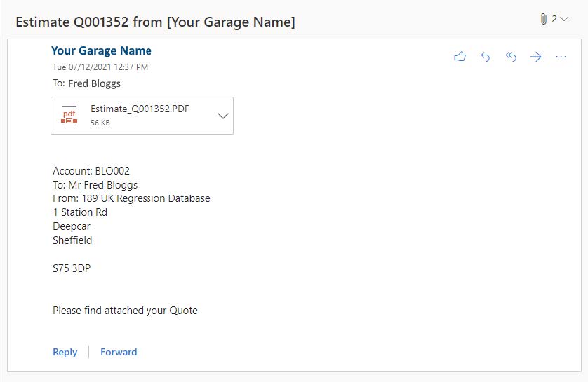Click the Reply arrow icon in header
This screenshot has width=588, height=382.
[485, 57]
